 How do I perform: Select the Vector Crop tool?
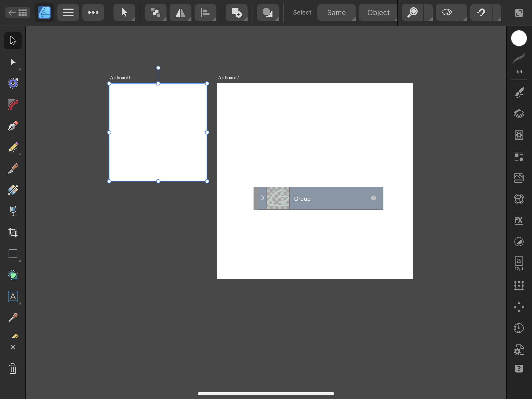click(13, 232)
